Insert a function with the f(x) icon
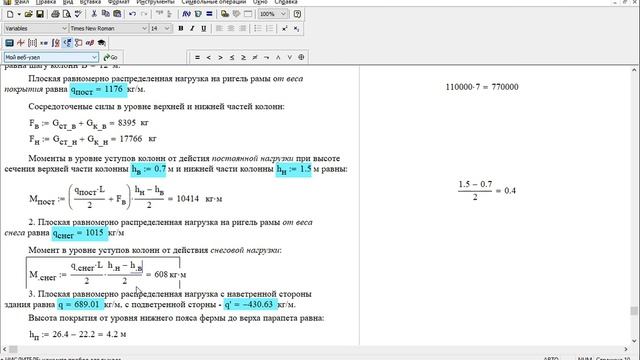 click(x=186, y=14)
